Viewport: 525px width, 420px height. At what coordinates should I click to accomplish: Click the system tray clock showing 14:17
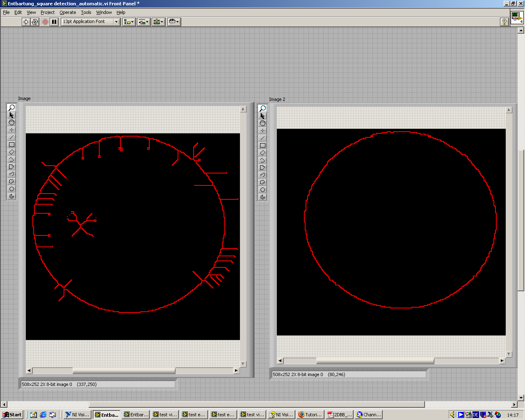pyautogui.click(x=513, y=415)
